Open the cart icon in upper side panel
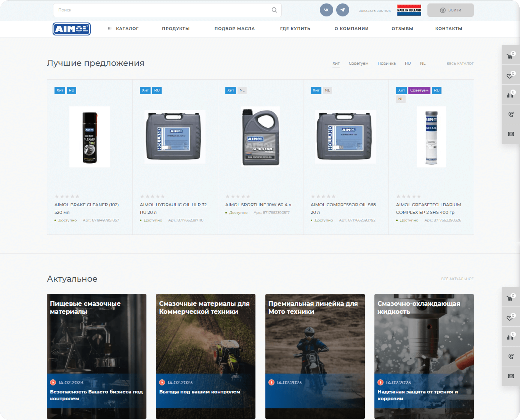Viewport: 520px width, 420px height. [x=510, y=56]
